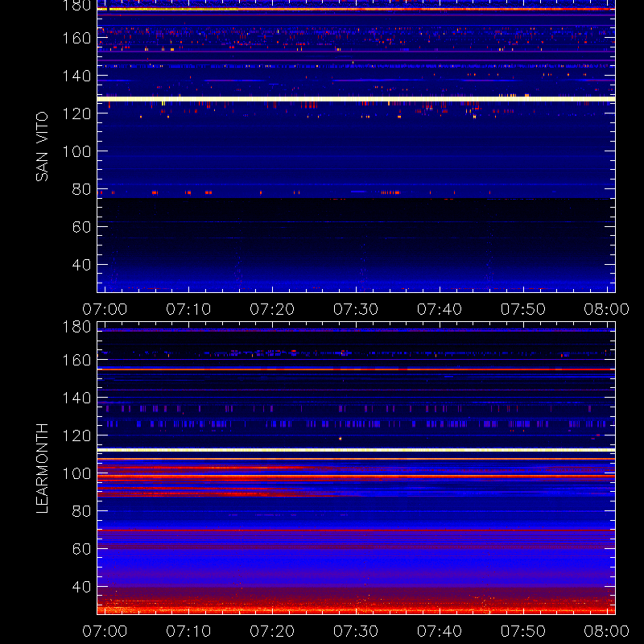The width and height of the screenshot is (644, 644).
Task: Choose the 80 frequency tick on Learmonth axis
Action: (81, 511)
